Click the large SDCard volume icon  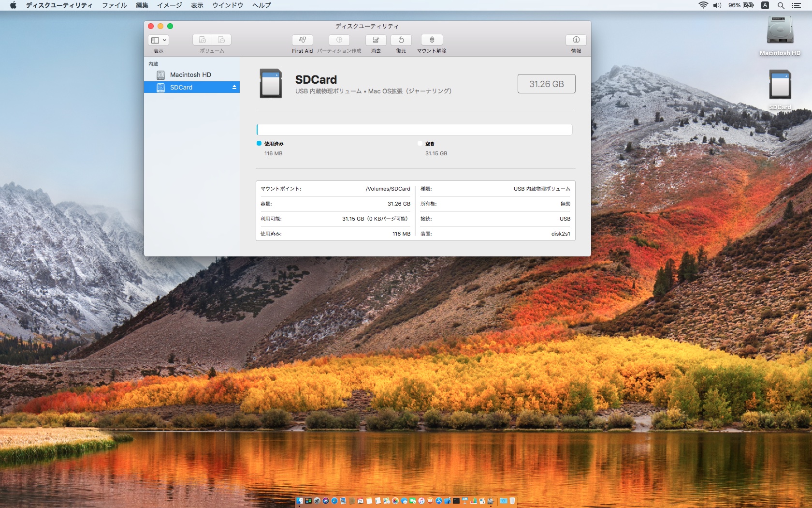271,83
